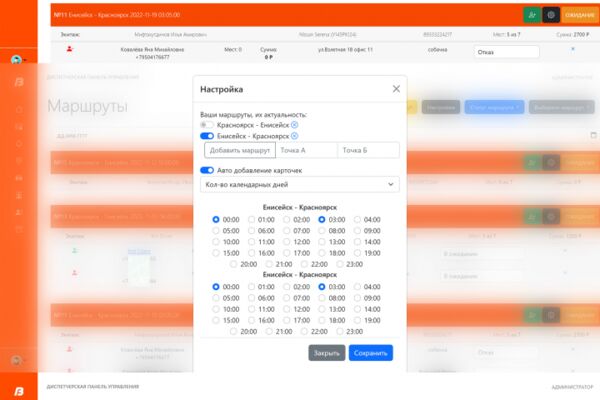600x400 pixels.
Task: Click the blurred gray Настройки button
Action: click(441, 108)
